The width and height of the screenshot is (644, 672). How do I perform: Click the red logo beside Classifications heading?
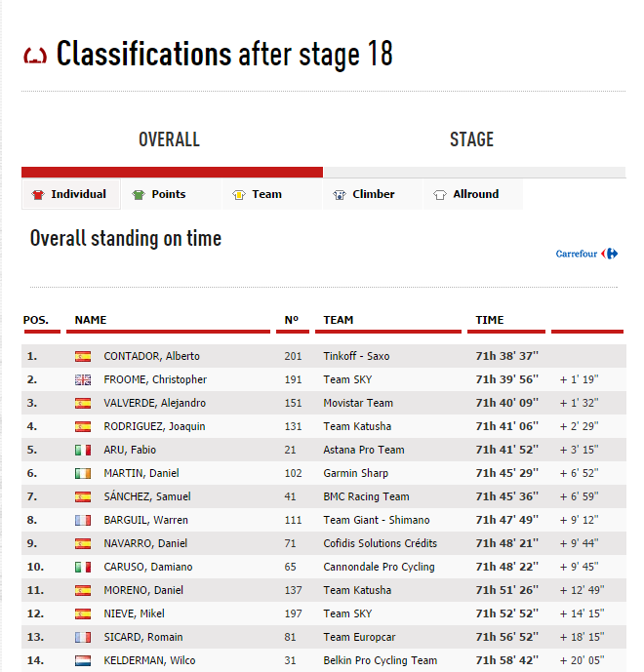coord(35,55)
